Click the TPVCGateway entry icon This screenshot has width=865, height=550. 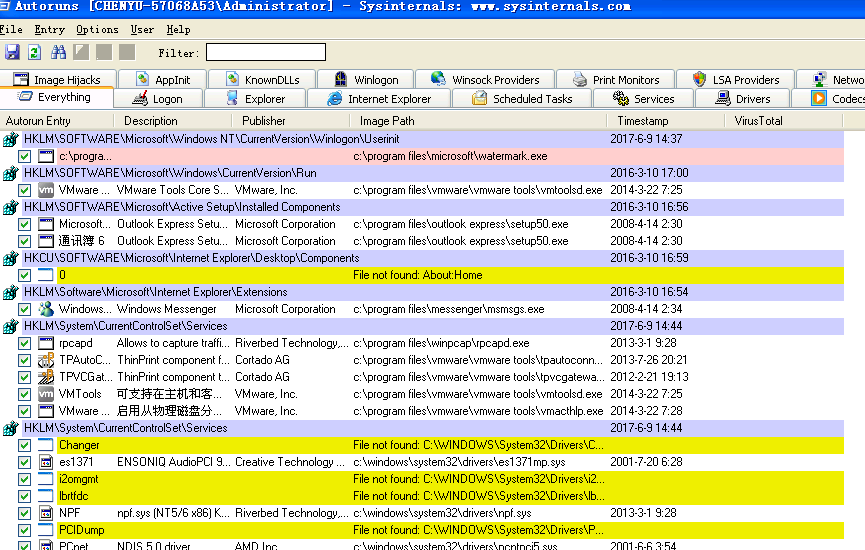click(x=46, y=377)
